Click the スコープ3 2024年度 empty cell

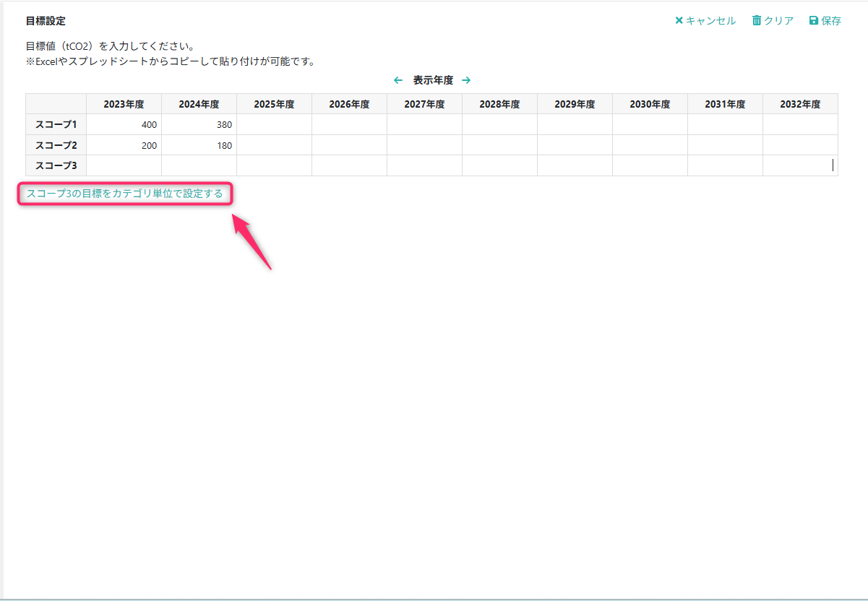(199, 165)
